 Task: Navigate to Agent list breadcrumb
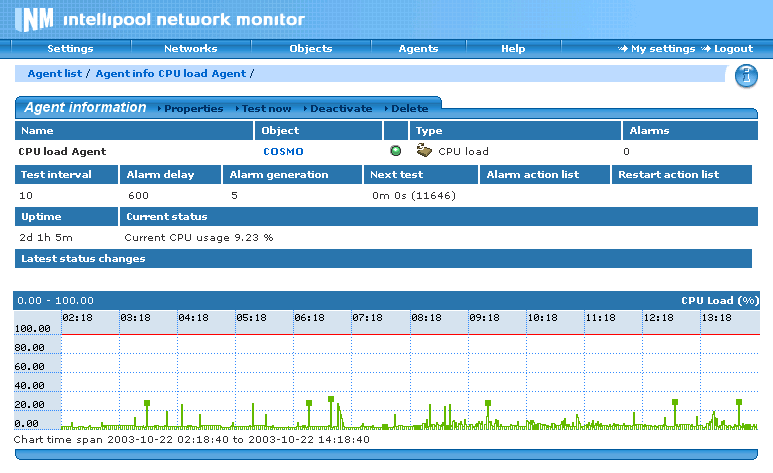pos(54,74)
